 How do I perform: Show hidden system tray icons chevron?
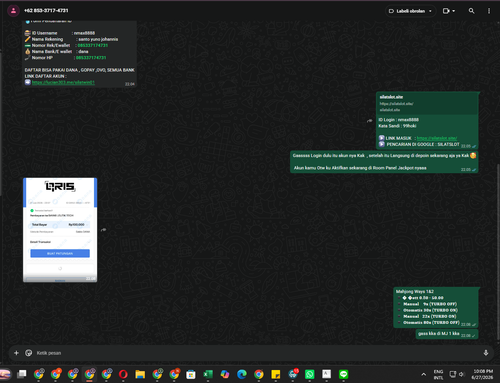[423, 374]
